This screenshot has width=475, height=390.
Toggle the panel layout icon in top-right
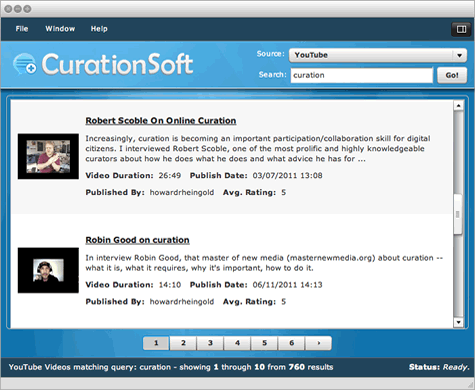[x=461, y=29]
